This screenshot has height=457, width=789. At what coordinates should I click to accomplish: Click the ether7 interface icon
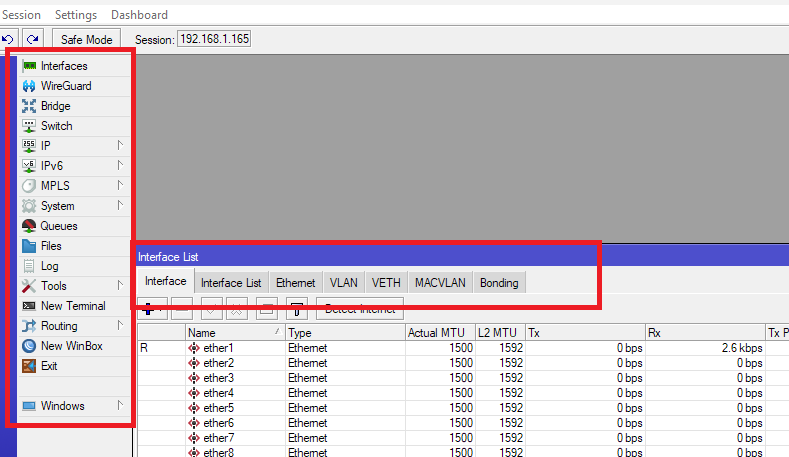tap(194, 438)
